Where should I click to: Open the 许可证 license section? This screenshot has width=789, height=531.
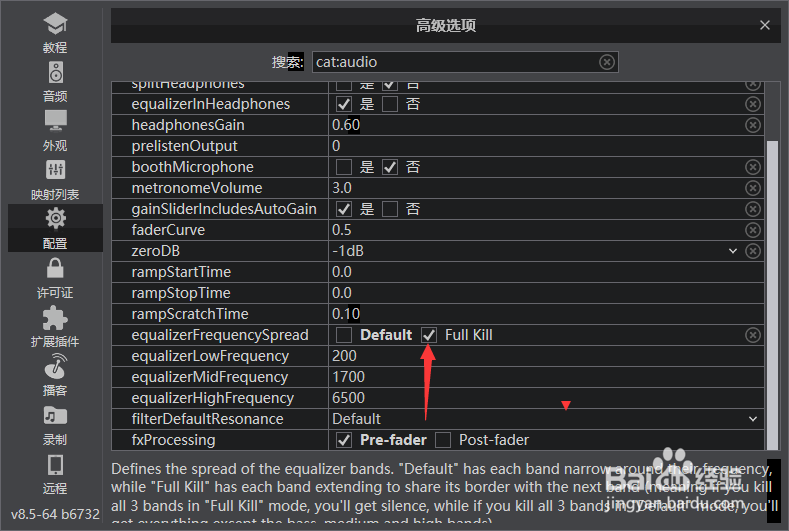click(x=55, y=278)
